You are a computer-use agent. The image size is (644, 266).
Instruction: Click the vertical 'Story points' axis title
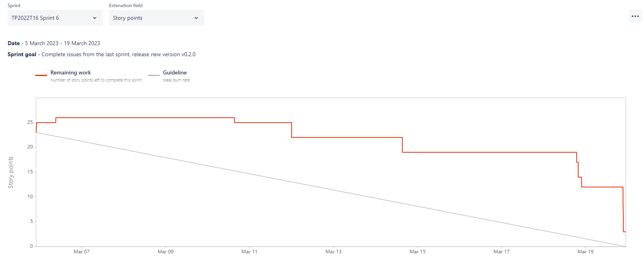pos(11,172)
